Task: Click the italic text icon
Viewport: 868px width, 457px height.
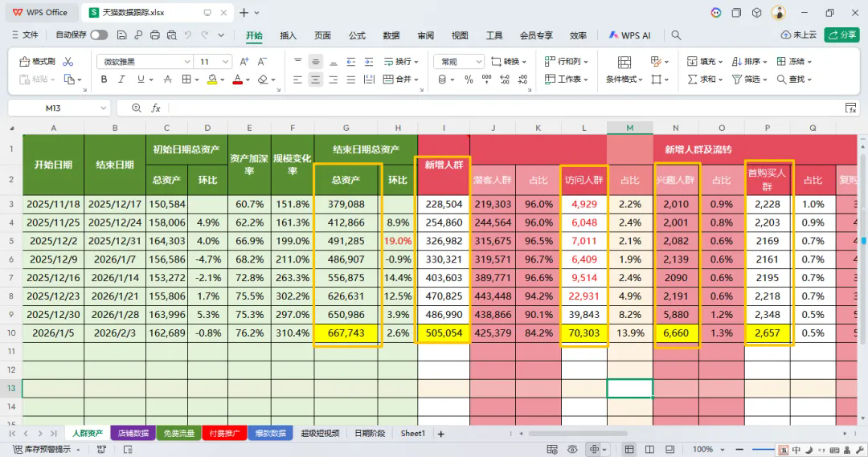Action: [121, 80]
